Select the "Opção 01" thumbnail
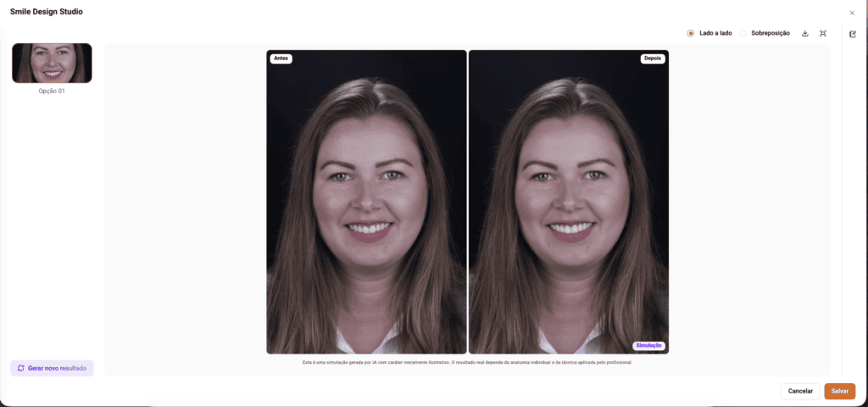The width and height of the screenshot is (868, 407). pos(52,63)
